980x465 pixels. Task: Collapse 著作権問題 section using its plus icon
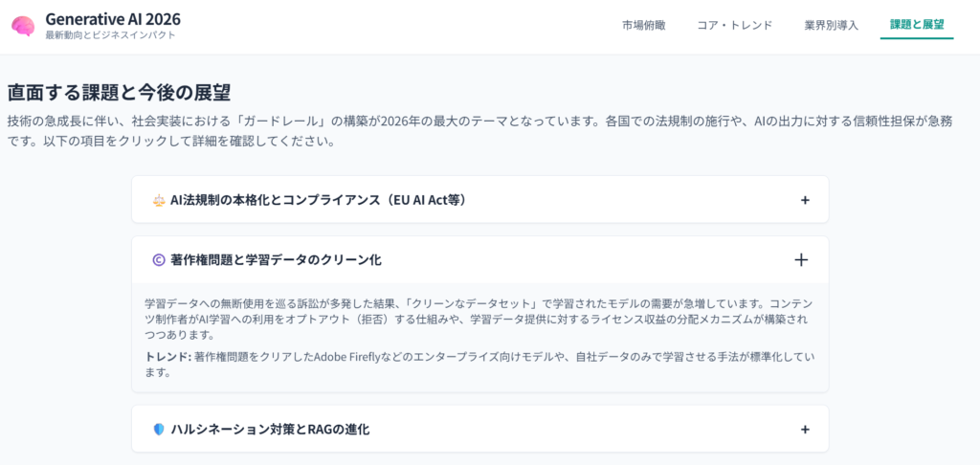[801, 260]
